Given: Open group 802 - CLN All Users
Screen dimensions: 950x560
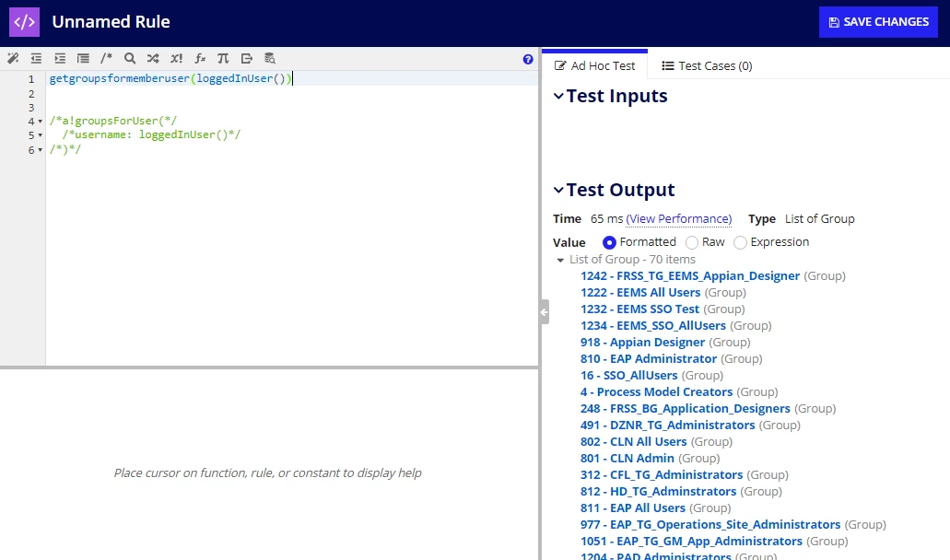Looking at the screenshot, I should (634, 442).
